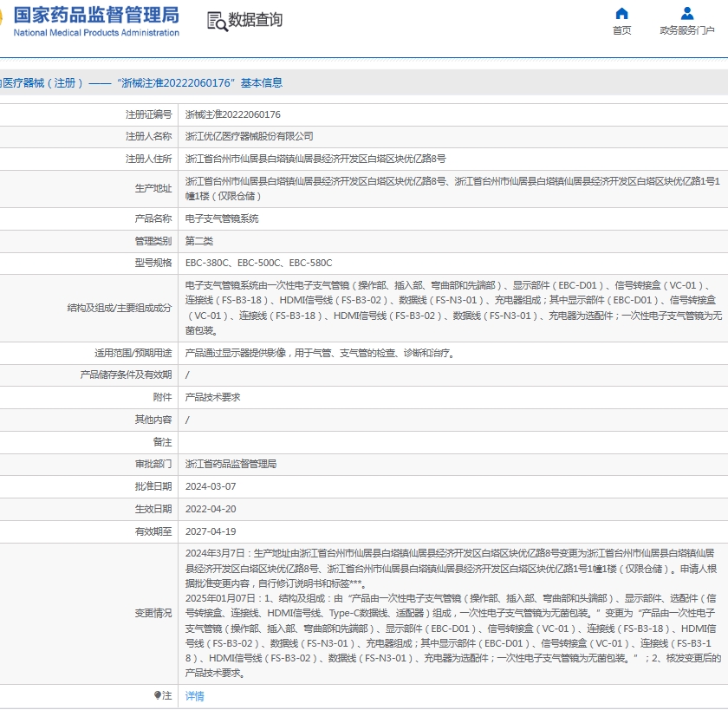Image resolution: width=728 pixels, height=710 pixels.
Task: Click the 结构及组成 description cell
Action: click(x=453, y=308)
